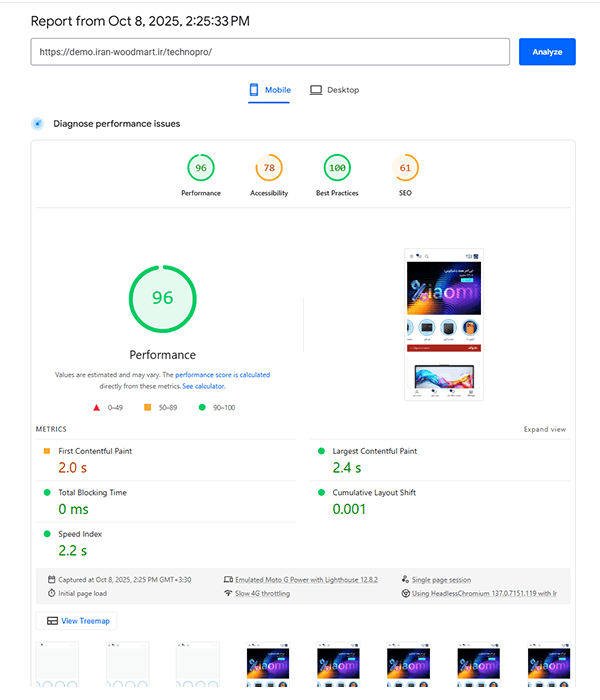Open the performance score is calculated link
Screen dimensions: 600x700
(x=222, y=375)
